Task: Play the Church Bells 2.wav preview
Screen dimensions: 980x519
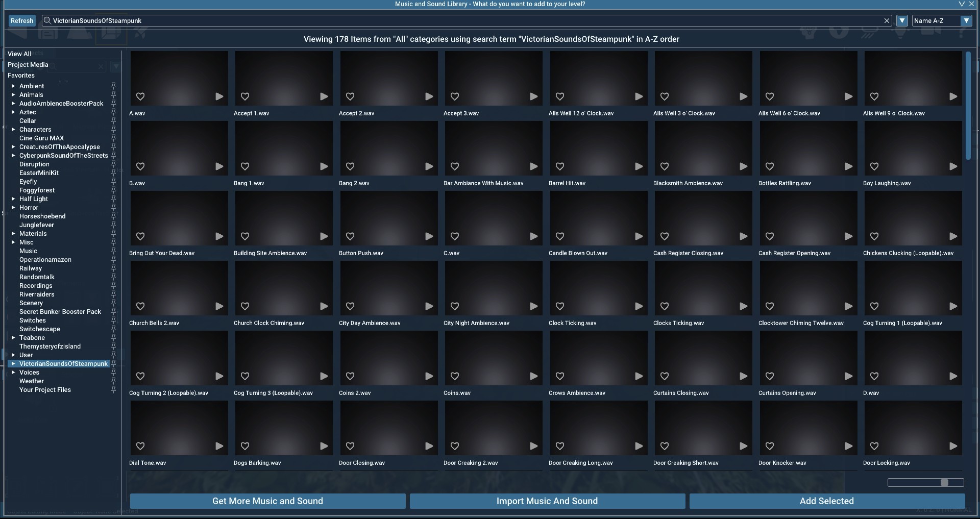Action: (219, 306)
